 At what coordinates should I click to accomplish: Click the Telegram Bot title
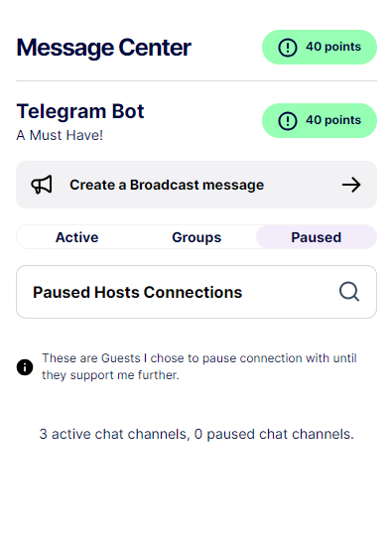tap(80, 111)
